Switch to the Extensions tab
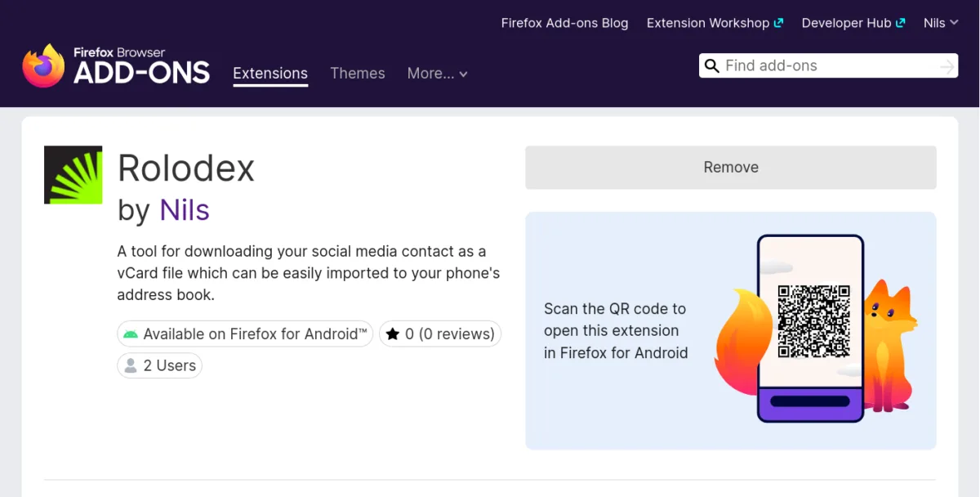Viewport: 980px width, 497px height. pyautogui.click(x=270, y=74)
